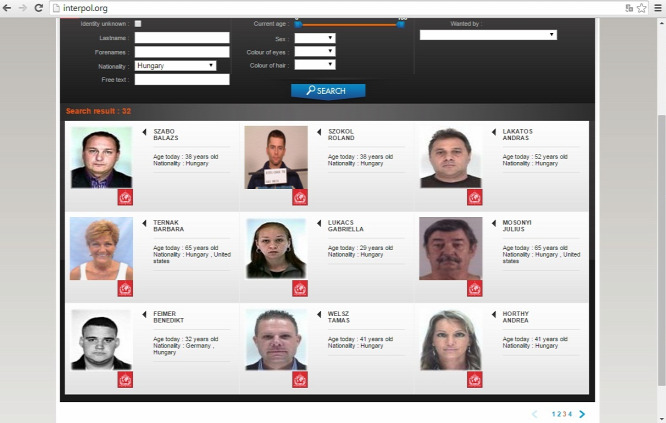Reload the interpol.org page
Screen dimensions: 666x423
coord(39,8)
